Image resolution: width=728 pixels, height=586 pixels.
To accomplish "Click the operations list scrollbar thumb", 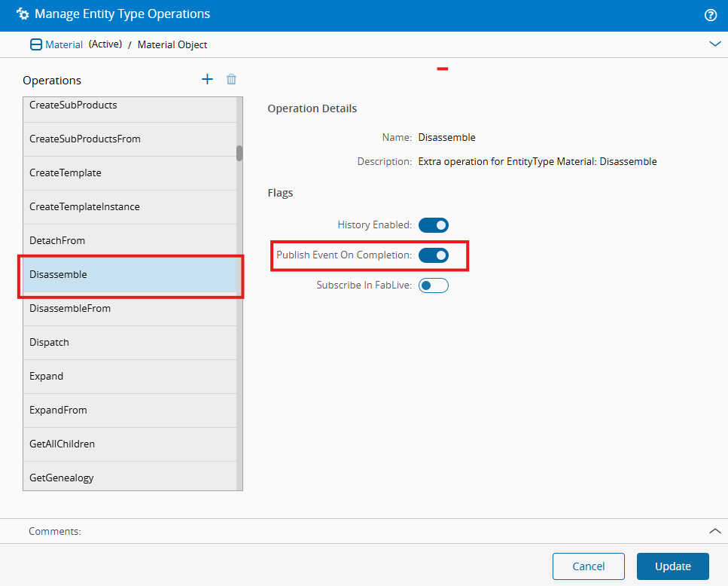I will [239, 153].
